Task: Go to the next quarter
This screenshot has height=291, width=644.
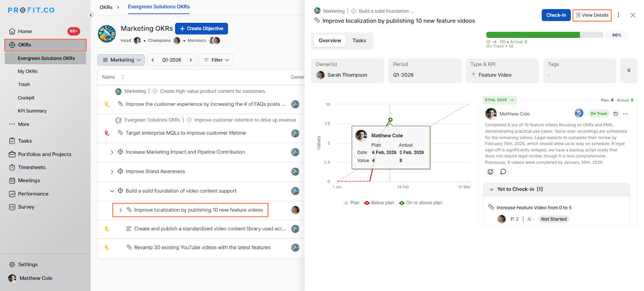Action: tap(191, 60)
